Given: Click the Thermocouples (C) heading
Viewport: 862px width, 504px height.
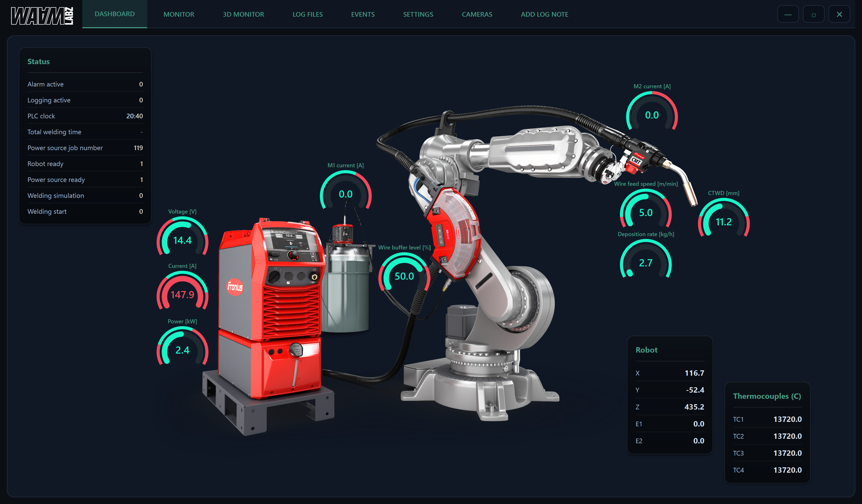Looking at the screenshot, I should coord(767,396).
